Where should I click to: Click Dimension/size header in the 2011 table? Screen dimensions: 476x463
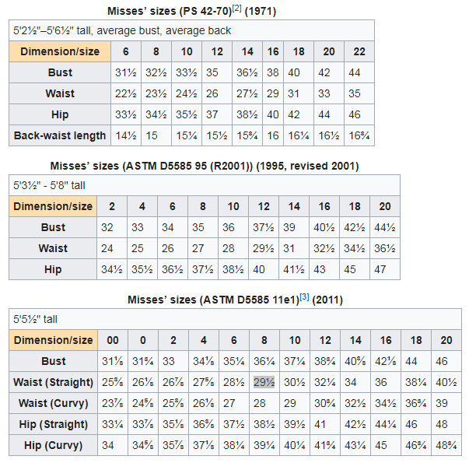pyautogui.click(x=53, y=340)
